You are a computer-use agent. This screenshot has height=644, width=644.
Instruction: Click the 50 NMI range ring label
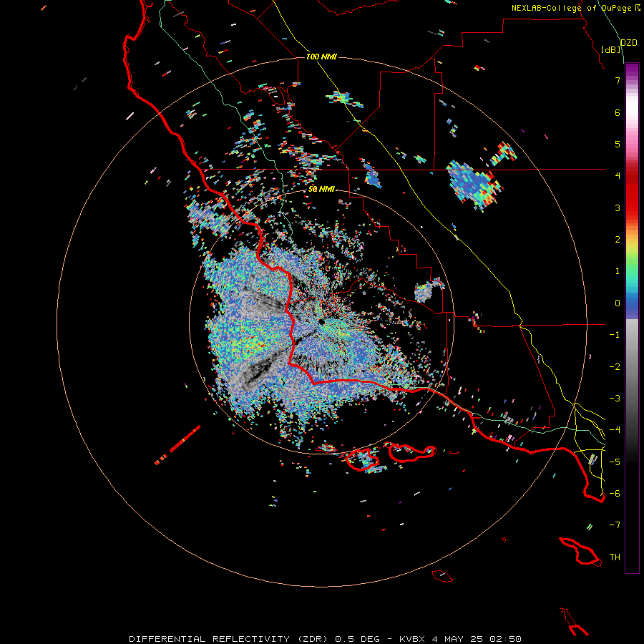pyautogui.click(x=321, y=190)
